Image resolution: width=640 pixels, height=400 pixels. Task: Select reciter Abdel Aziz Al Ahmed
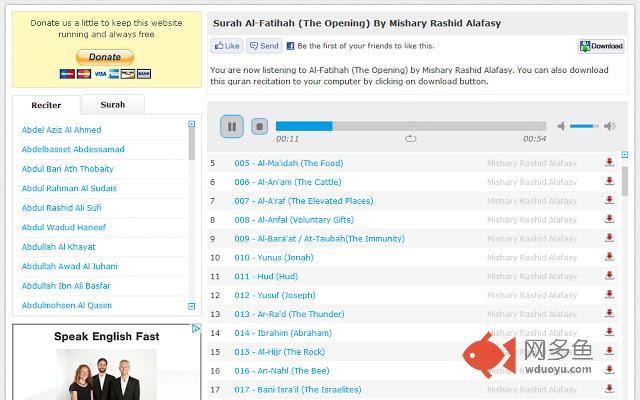[61, 130]
